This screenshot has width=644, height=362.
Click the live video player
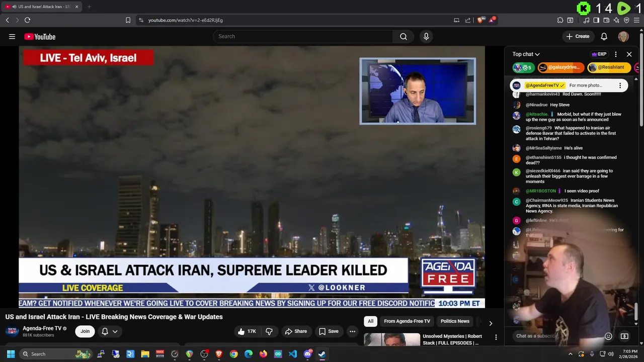tap(252, 177)
